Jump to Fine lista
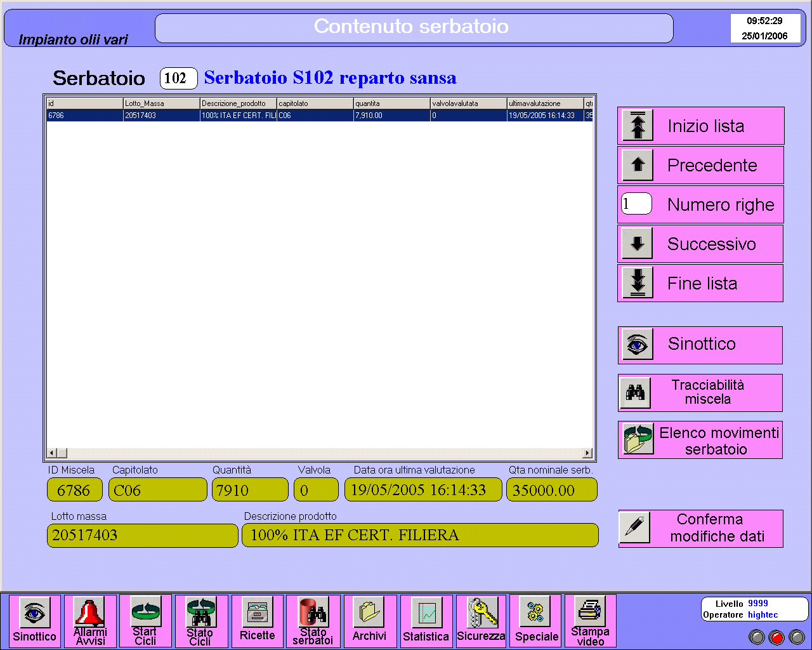The image size is (812, 650). click(x=638, y=283)
